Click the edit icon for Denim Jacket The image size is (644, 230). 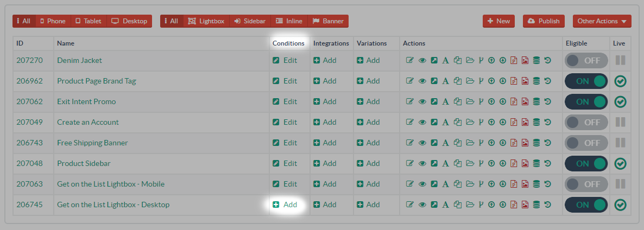pyautogui.click(x=410, y=60)
